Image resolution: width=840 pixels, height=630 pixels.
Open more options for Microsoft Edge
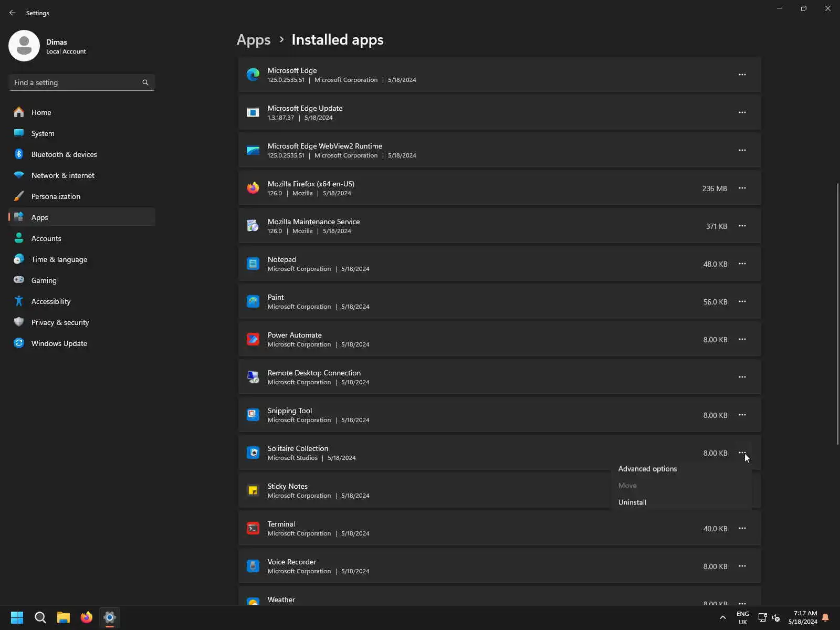tap(742, 75)
